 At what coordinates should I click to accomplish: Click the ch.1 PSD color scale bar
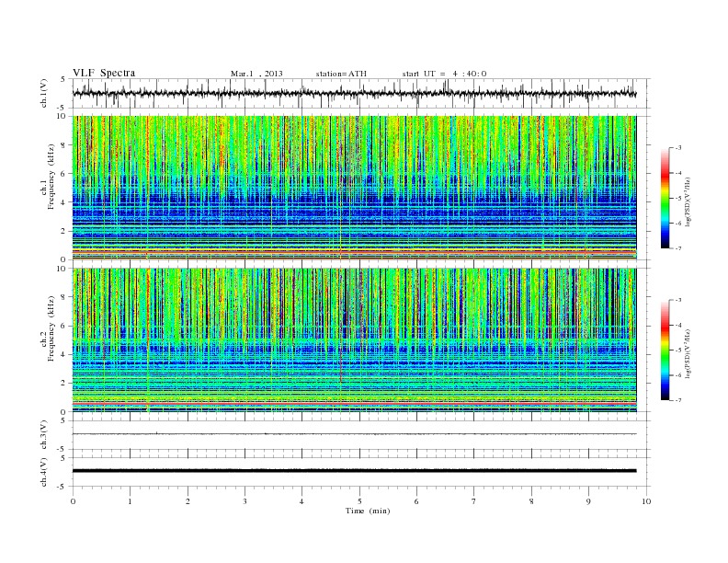[665, 199]
